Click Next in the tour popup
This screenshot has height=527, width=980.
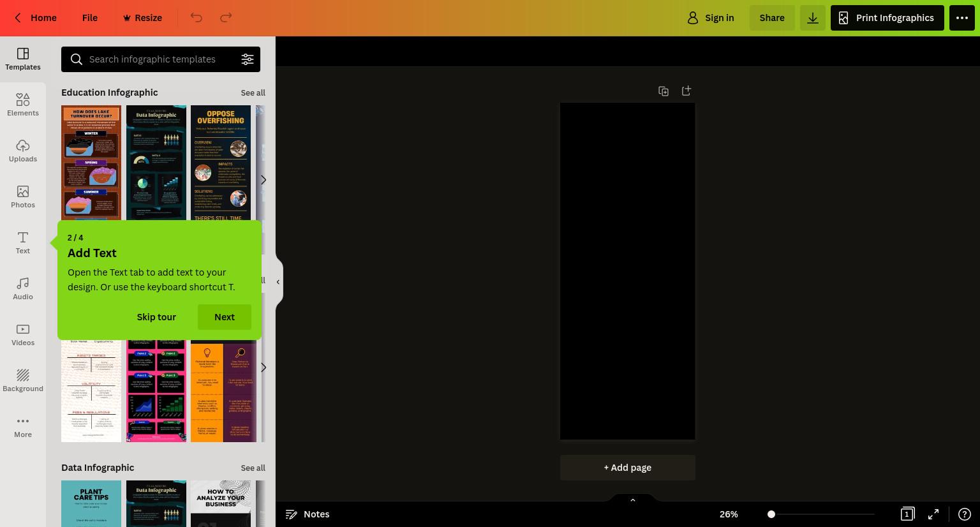pos(225,317)
